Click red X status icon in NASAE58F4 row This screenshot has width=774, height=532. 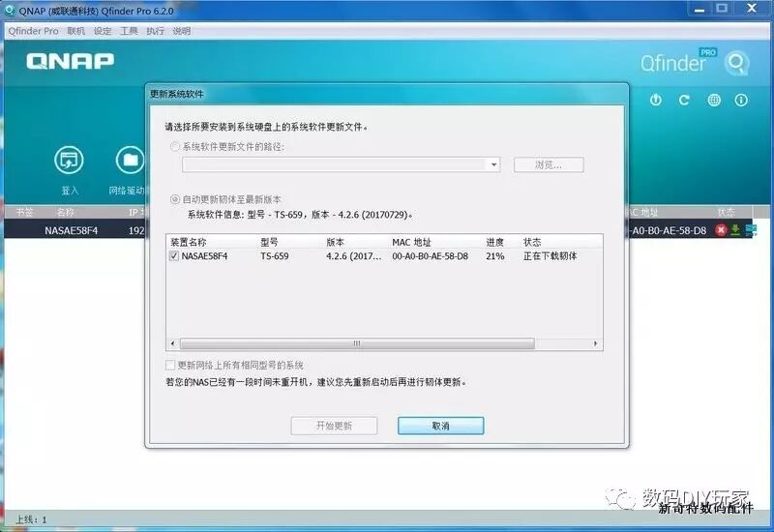point(721,230)
